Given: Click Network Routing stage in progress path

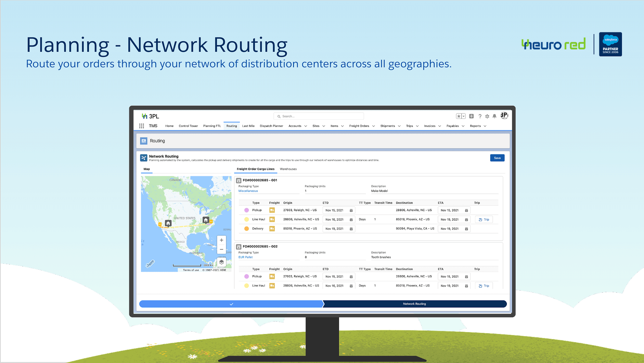Looking at the screenshot, I should (414, 304).
